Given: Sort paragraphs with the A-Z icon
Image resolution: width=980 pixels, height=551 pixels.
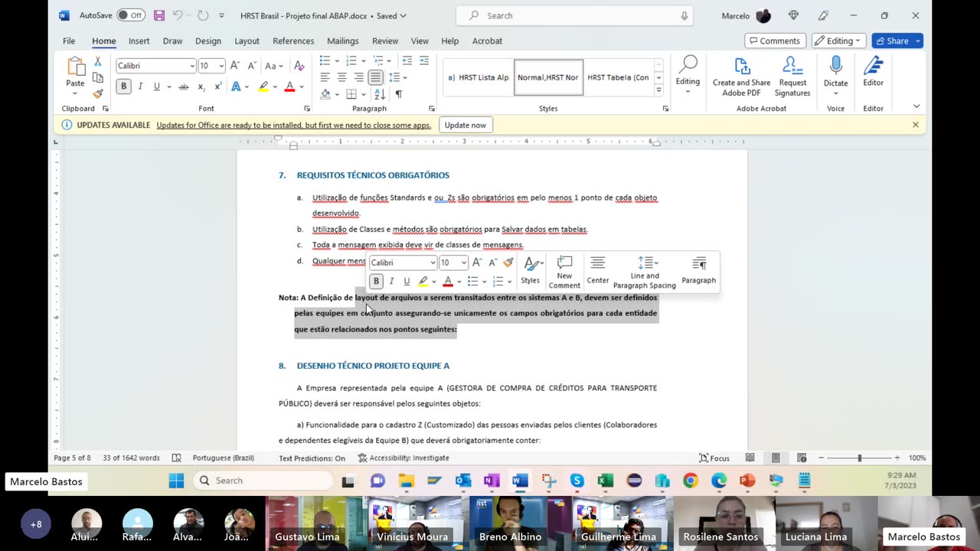Looking at the screenshot, I should 381,93.
